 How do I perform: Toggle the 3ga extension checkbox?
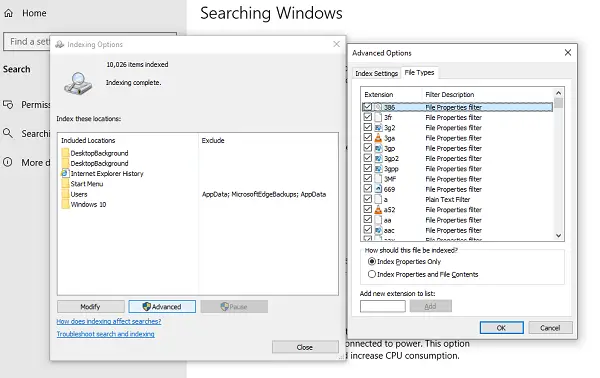368,137
